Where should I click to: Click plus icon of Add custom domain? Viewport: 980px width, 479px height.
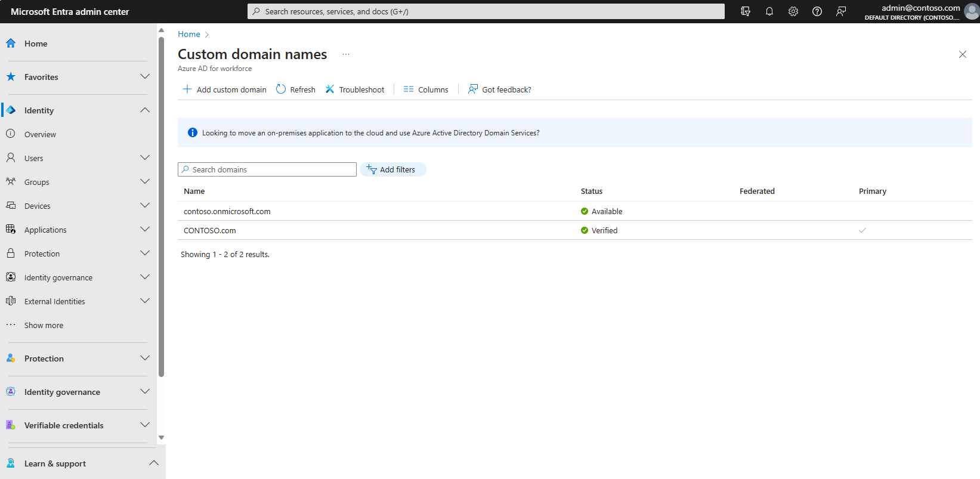click(x=187, y=89)
